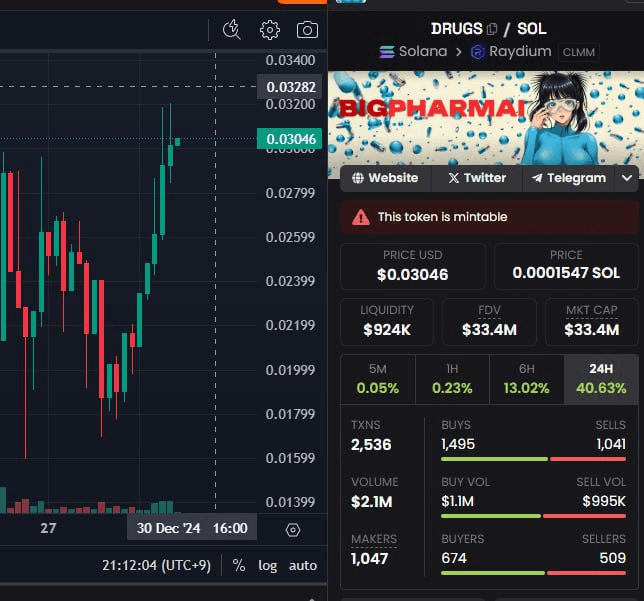Viewport: 644px width, 601px height.
Task: Click the BUYERS count 674
Action: click(x=454, y=558)
